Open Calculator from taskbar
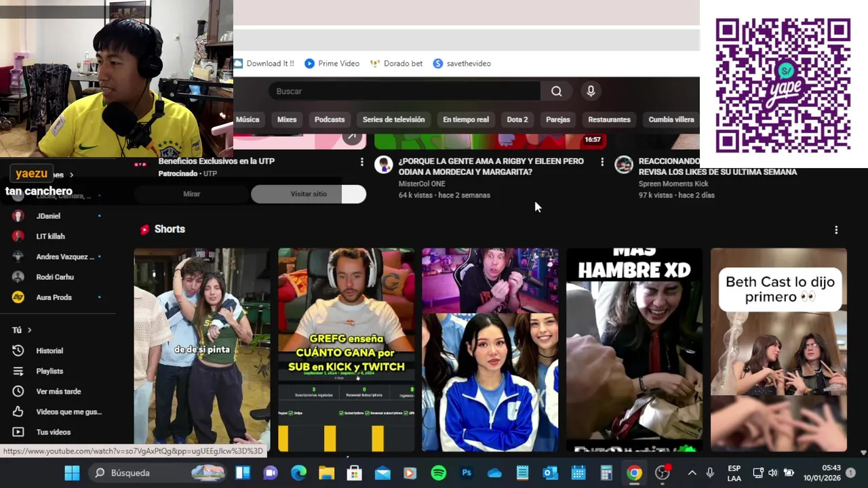Screen dimensions: 868x488 click(606, 473)
